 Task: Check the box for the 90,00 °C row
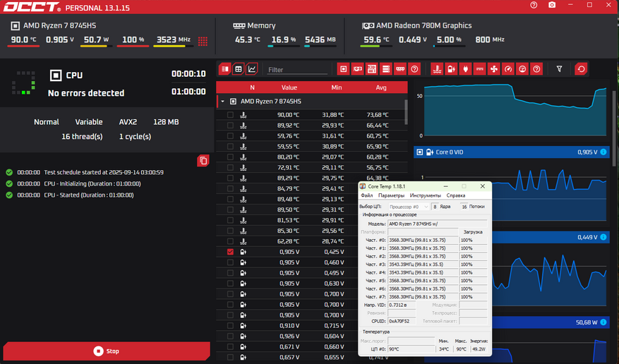click(x=230, y=115)
